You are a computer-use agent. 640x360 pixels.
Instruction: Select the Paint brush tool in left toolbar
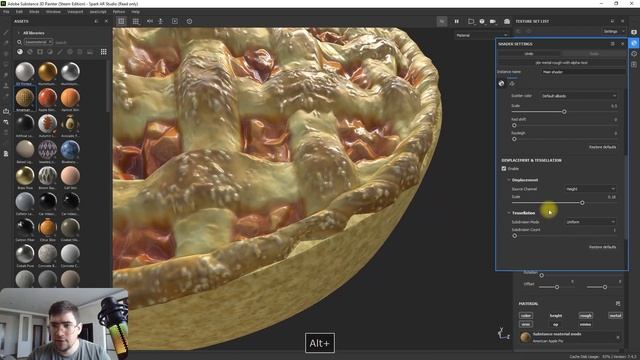(x=6, y=32)
